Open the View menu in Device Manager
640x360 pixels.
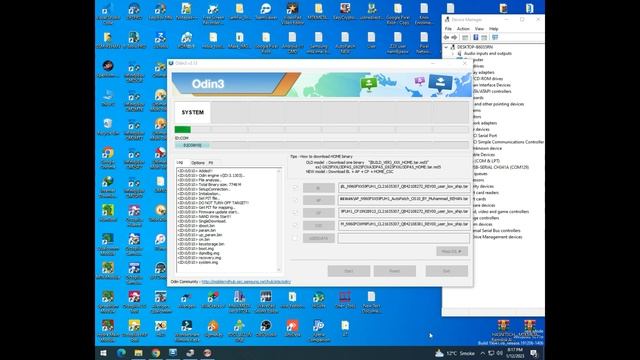[479, 29]
